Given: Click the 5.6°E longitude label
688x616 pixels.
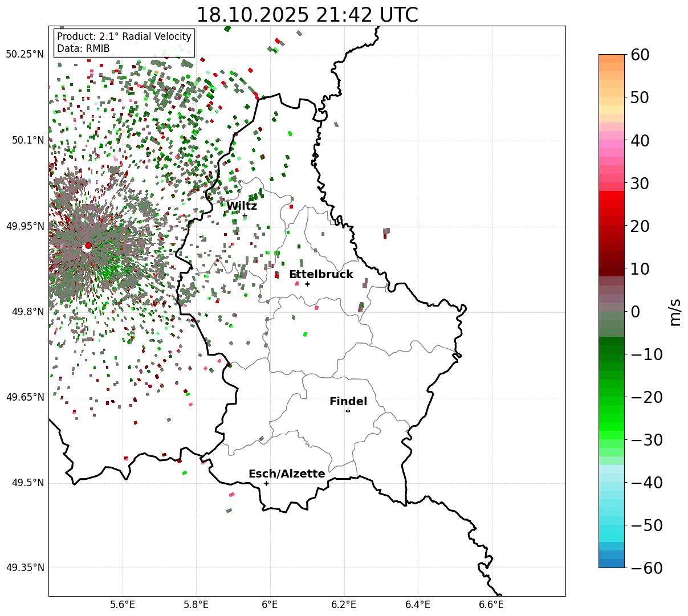Looking at the screenshot, I should click(123, 605).
